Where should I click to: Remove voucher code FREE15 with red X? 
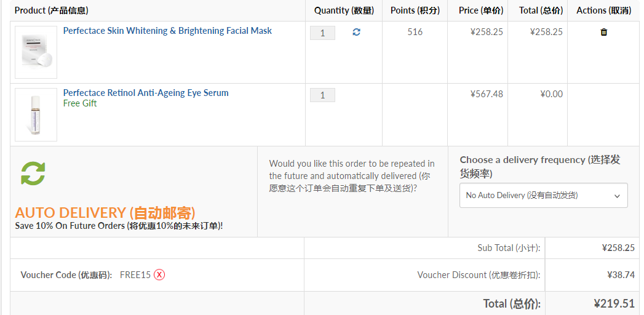159,275
